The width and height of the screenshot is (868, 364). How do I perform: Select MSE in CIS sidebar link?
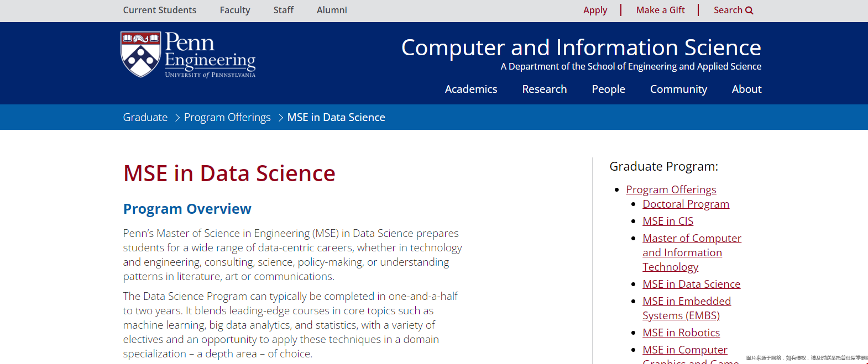(x=667, y=221)
